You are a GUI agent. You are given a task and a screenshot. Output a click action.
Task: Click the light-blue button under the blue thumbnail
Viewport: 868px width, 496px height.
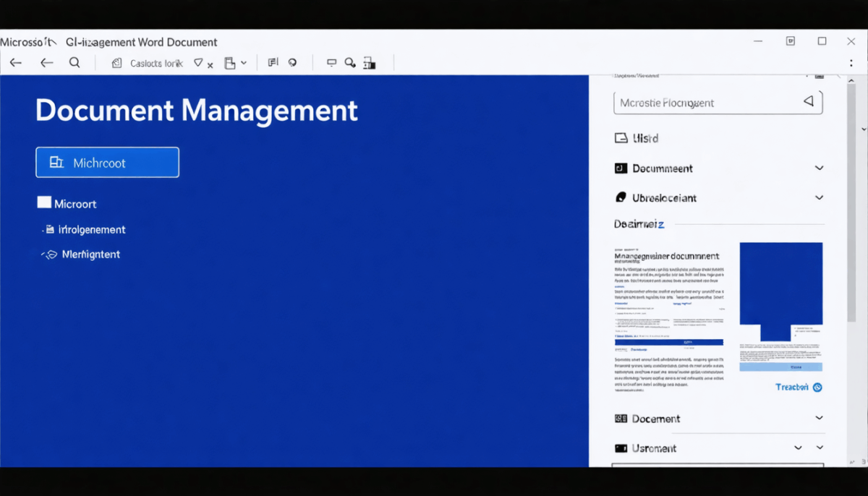(x=780, y=367)
